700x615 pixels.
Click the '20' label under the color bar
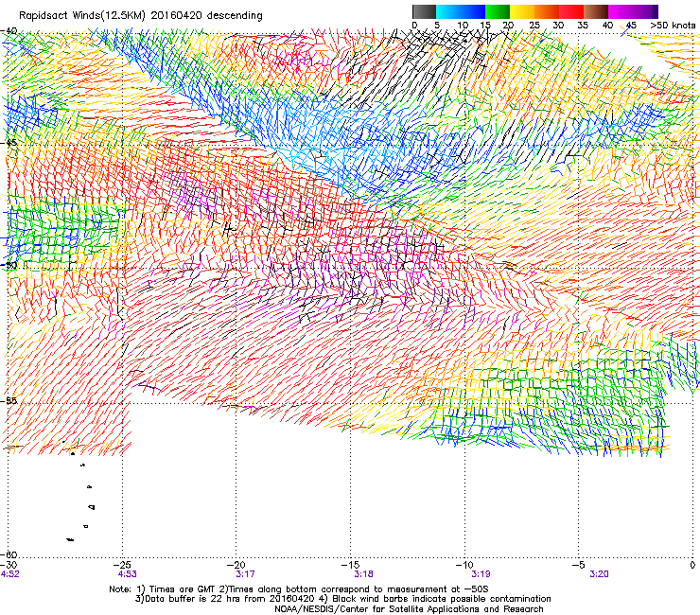[508, 26]
